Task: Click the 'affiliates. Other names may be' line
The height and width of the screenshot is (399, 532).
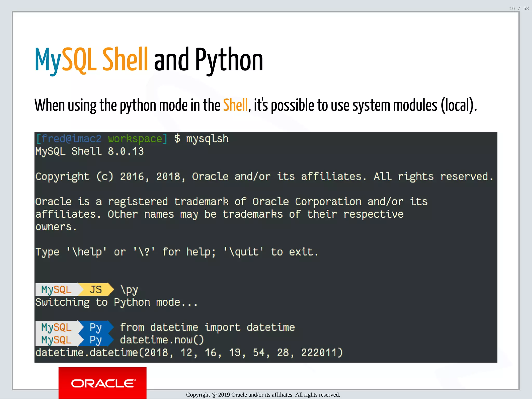Action: [220, 214]
